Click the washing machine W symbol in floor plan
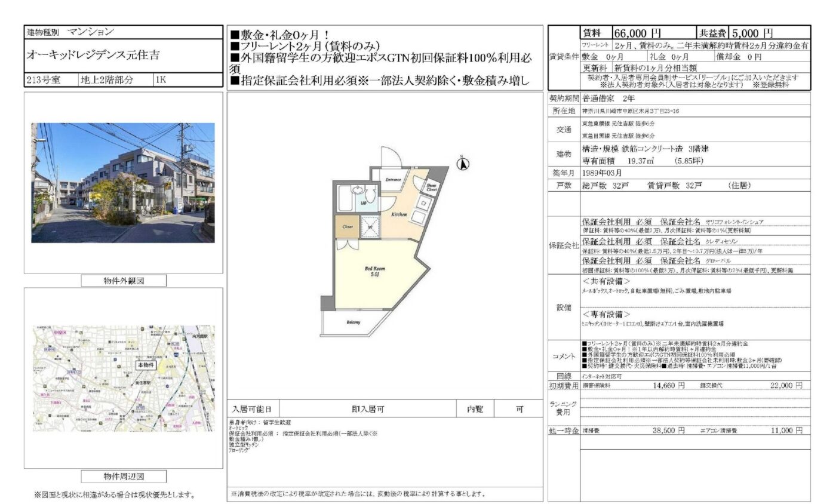 370,227
